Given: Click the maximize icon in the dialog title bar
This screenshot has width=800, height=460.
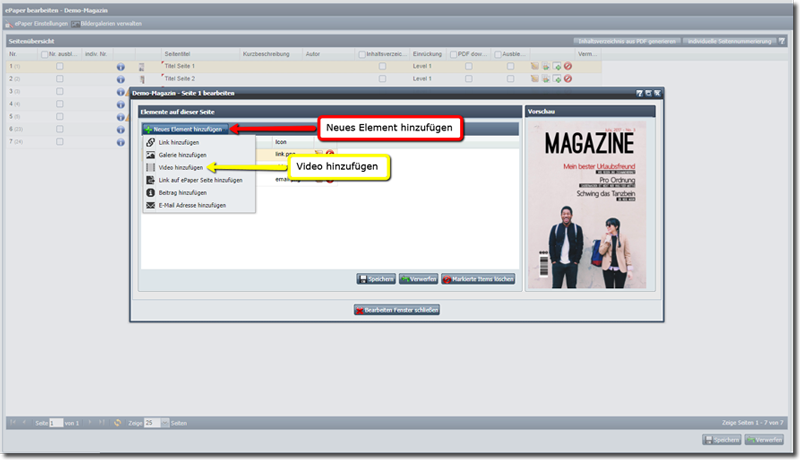Looking at the screenshot, I should [648, 93].
